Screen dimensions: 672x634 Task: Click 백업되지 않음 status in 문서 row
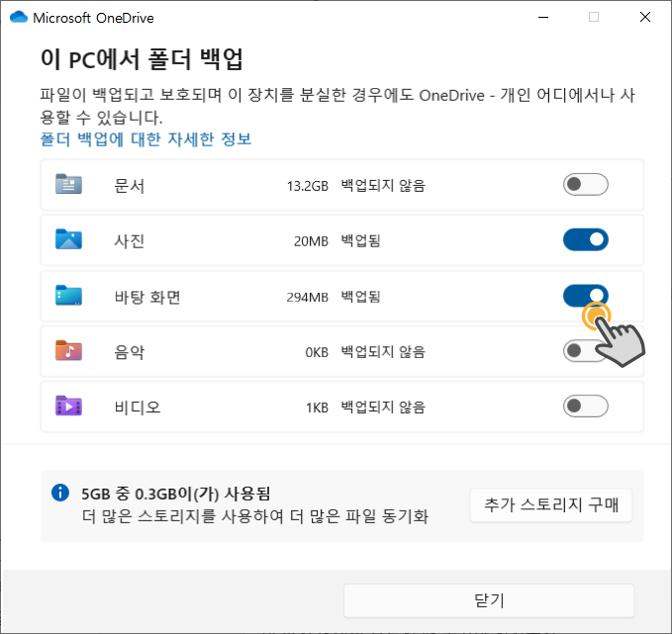[383, 186]
